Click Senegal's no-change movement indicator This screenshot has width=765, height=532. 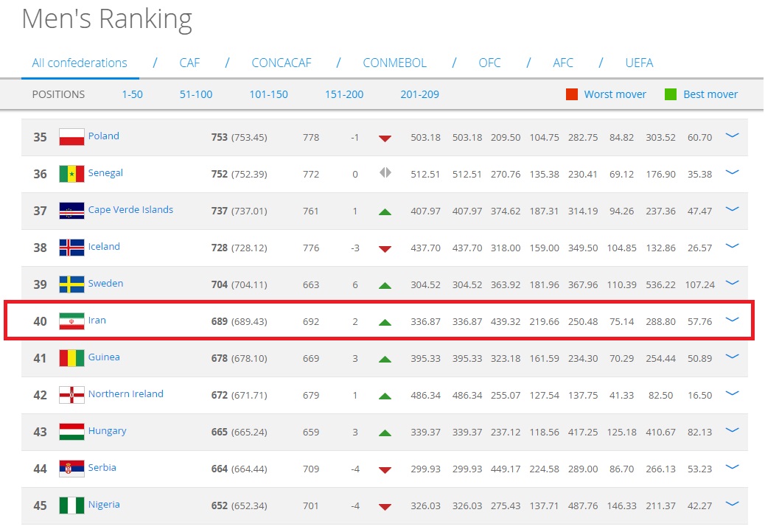click(x=385, y=173)
